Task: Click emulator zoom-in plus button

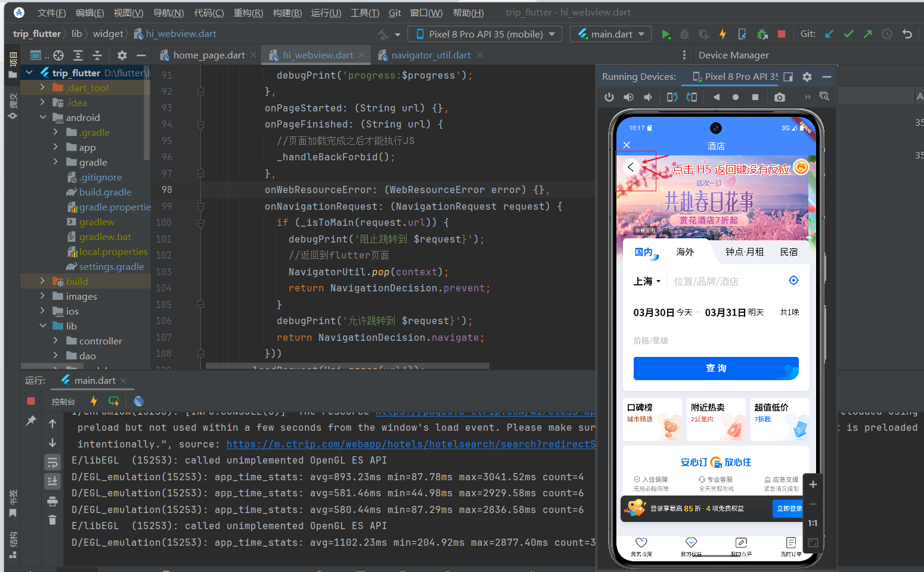Action: (x=813, y=484)
